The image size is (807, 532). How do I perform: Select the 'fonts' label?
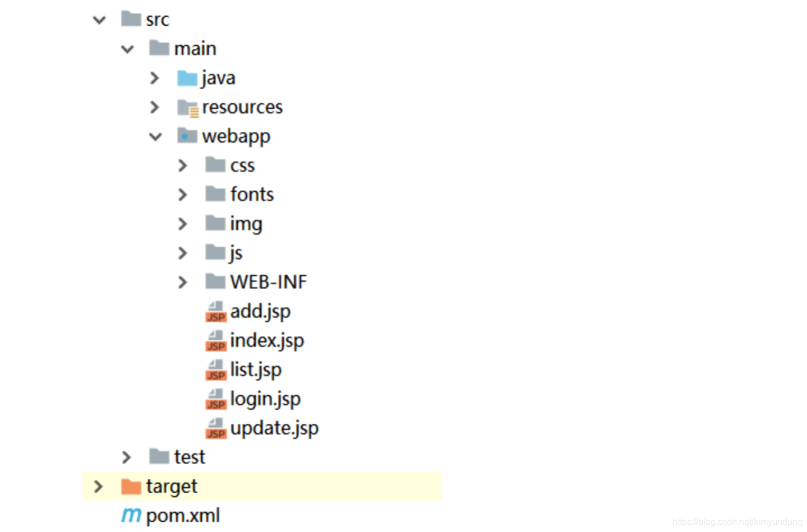(x=252, y=195)
